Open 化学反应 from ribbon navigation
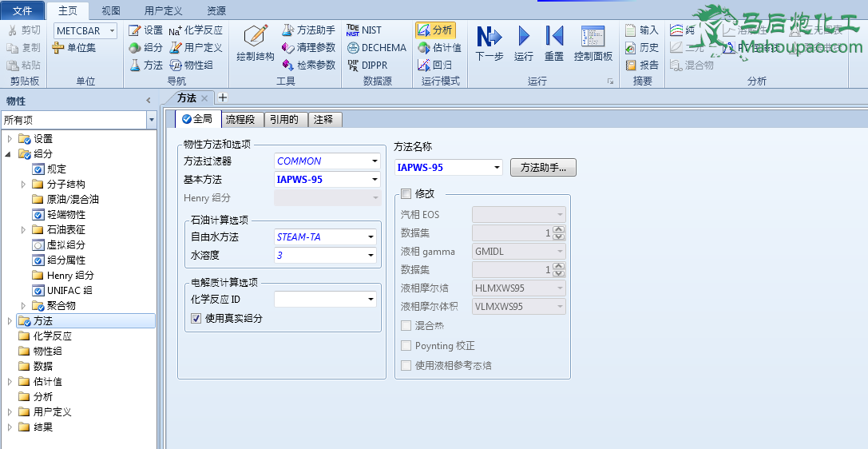 [x=196, y=30]
